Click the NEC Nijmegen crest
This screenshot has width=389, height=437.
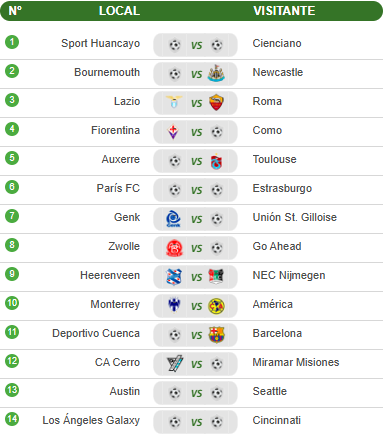point(216,277)
